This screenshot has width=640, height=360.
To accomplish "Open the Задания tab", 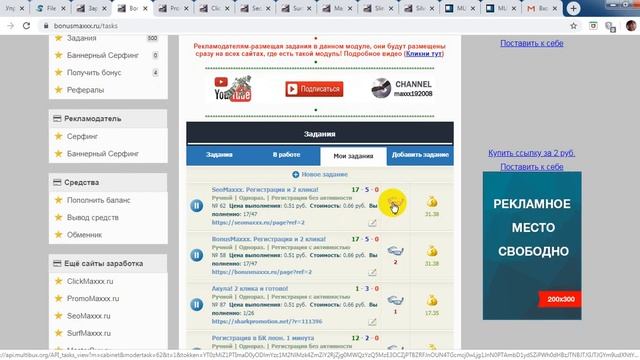I will [219, 155].
